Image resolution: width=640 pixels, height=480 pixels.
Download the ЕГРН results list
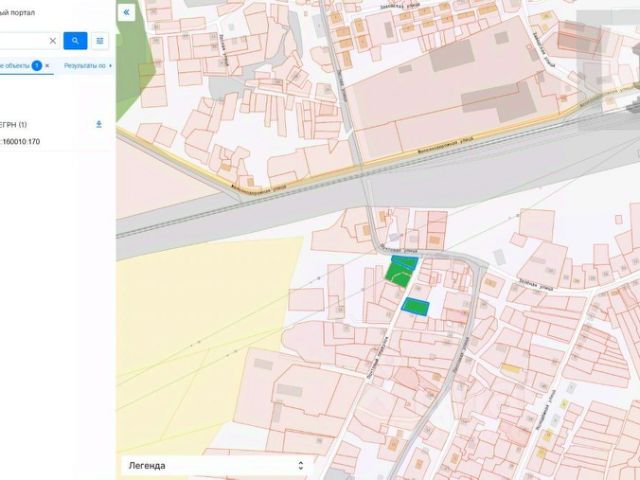(x=99, y=124)
